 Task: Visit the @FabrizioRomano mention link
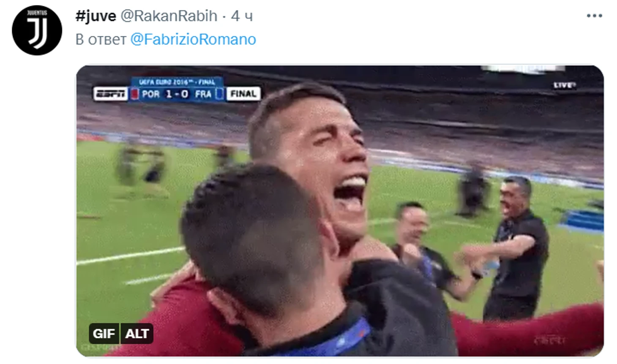[x=193, y=39]
